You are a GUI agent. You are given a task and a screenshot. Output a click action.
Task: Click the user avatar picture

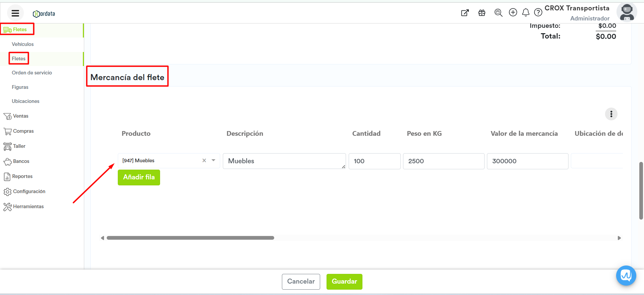coord(627,12)
